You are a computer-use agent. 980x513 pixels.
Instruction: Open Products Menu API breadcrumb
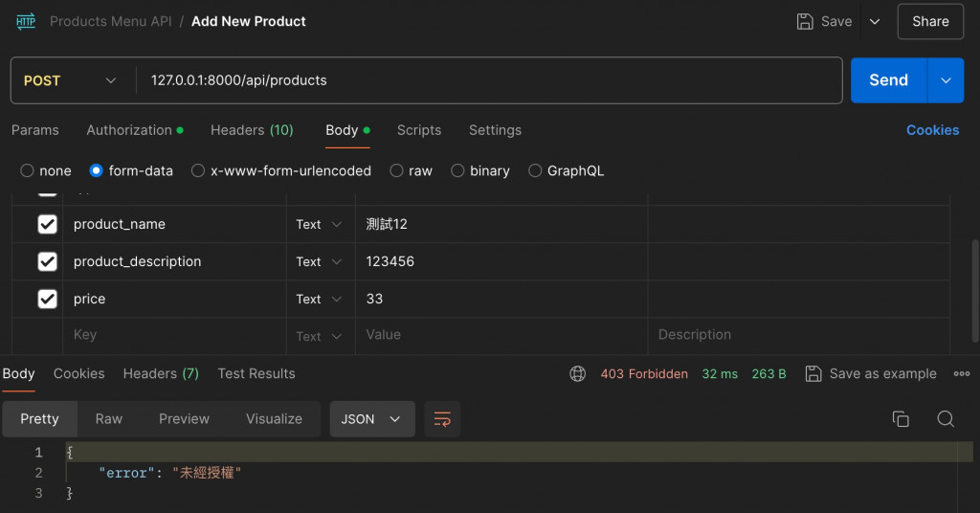[x=111, y=21]
